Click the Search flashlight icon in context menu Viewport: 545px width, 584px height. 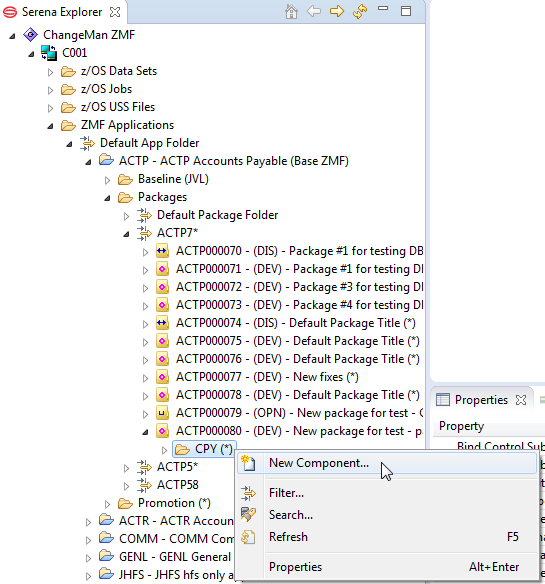[x=248, y=515]
